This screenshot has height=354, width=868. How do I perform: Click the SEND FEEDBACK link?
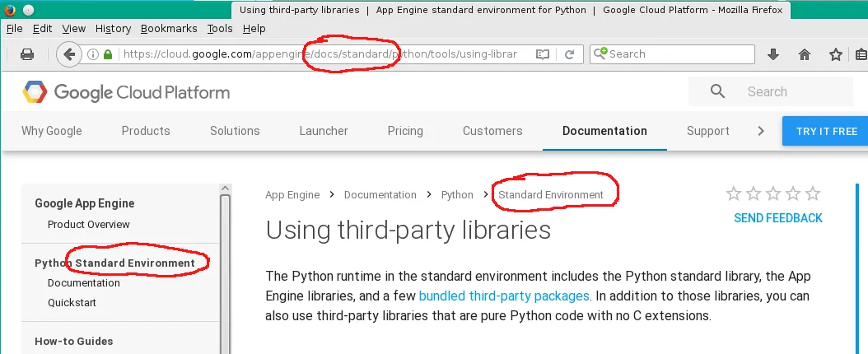pos(778,218)
